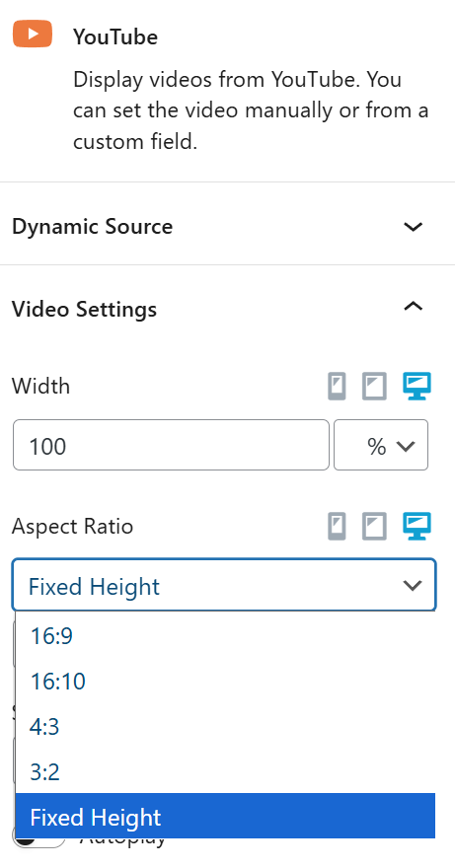Expand the Dynamic Source chevron
455x868 pixels.
click(414, 227)
